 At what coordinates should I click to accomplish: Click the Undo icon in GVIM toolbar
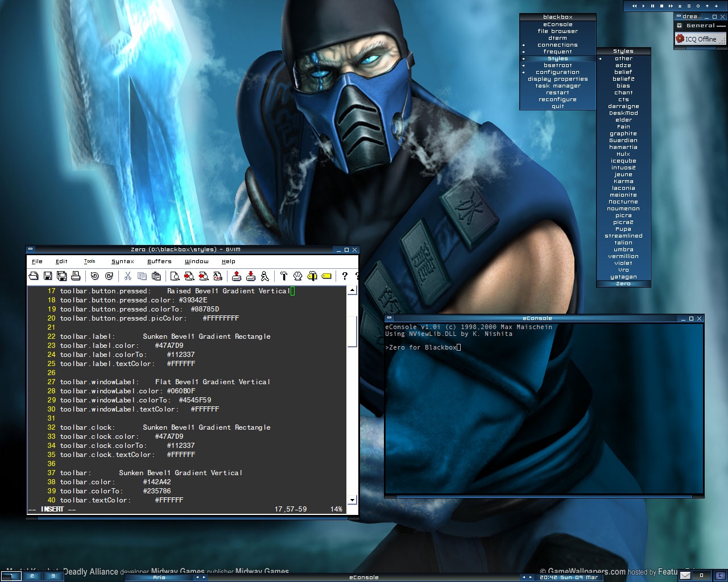tap(94, 276)
